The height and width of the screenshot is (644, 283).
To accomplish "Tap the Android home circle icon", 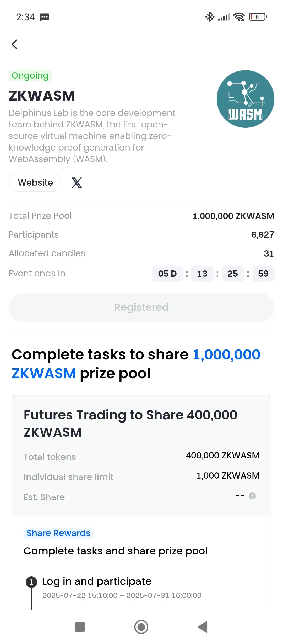I will [x=141, y=627].
